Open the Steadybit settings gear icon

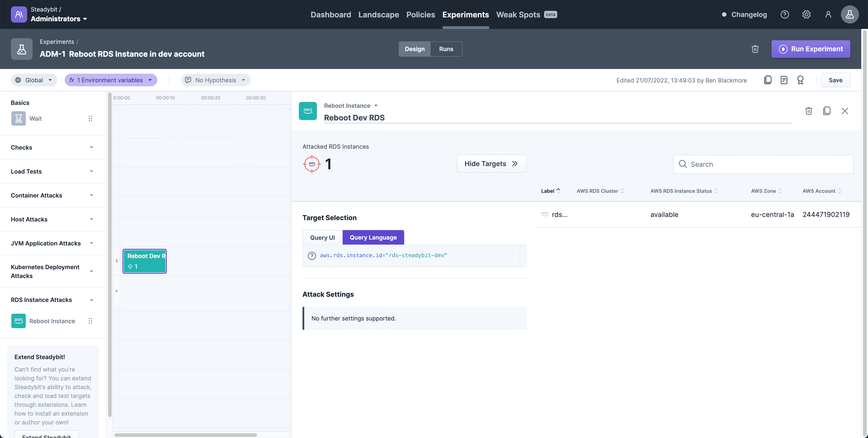pos(806,14)
